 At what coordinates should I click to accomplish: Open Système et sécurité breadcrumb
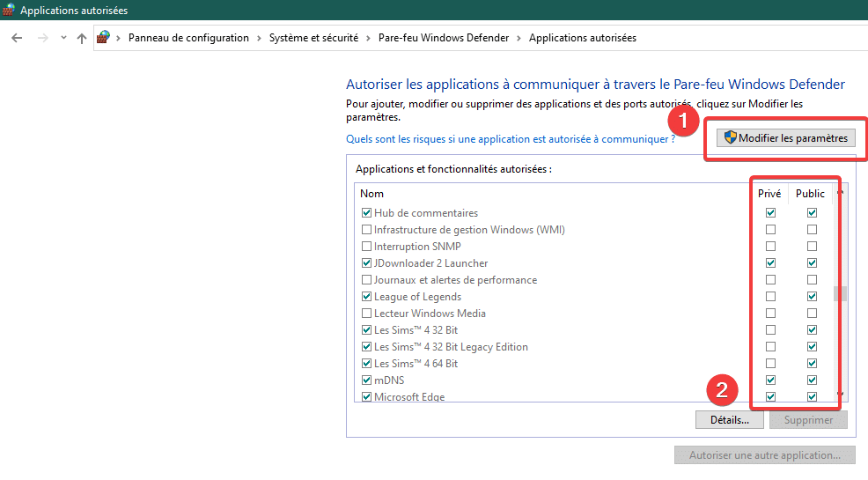[314, 38]
